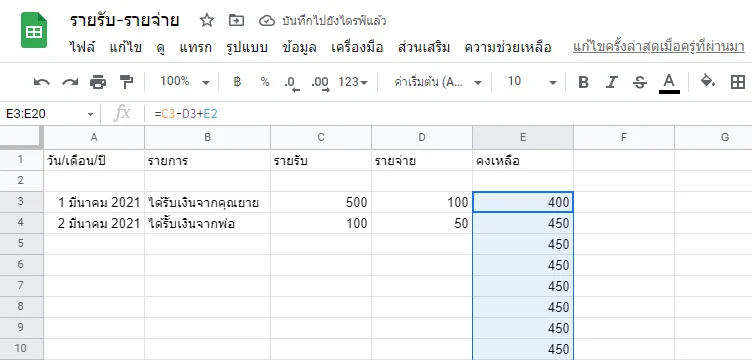Open the แก้ไข menu
The height and width of the screenshot is (360, 752).
coord(126,47)
